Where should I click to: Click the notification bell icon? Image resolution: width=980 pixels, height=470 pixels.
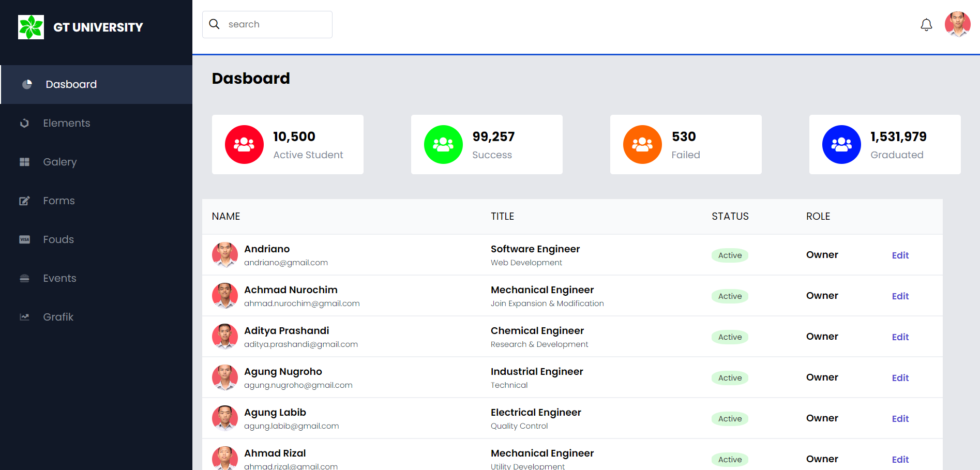(x=926, y=25)
